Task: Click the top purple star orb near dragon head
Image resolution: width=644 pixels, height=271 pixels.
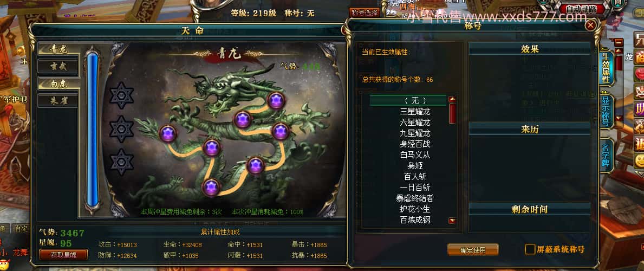Action: (276, 100)
